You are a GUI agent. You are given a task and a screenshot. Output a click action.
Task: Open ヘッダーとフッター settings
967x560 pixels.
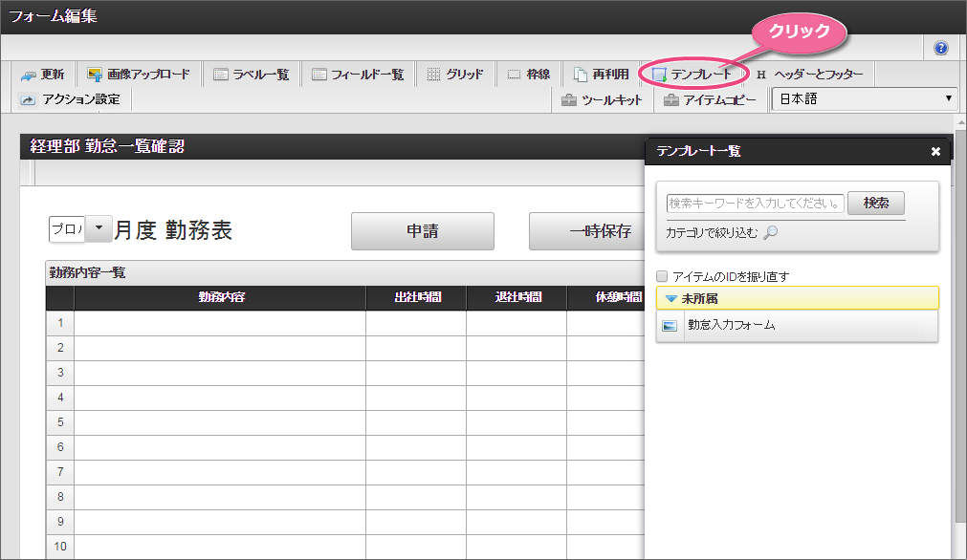coord(809,75)
